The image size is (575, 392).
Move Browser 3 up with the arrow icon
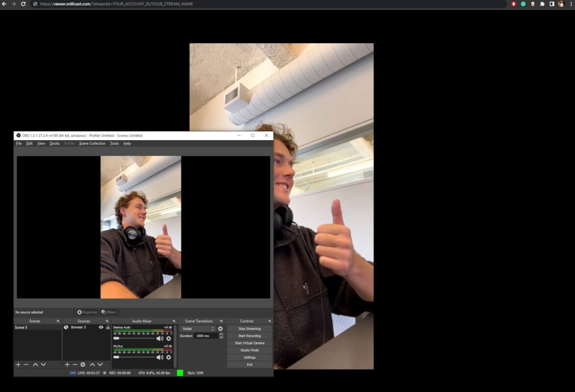tap(92, 365)
